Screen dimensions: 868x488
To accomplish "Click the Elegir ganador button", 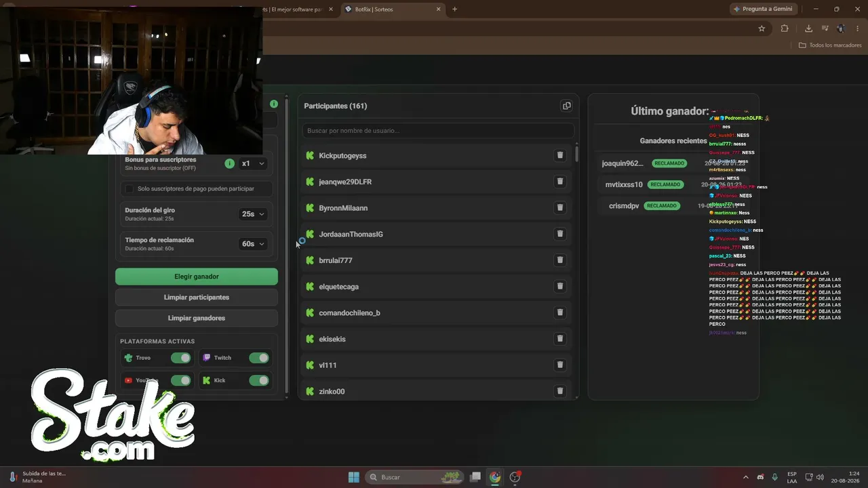I will pyautogui.click(x=197, y=277).
